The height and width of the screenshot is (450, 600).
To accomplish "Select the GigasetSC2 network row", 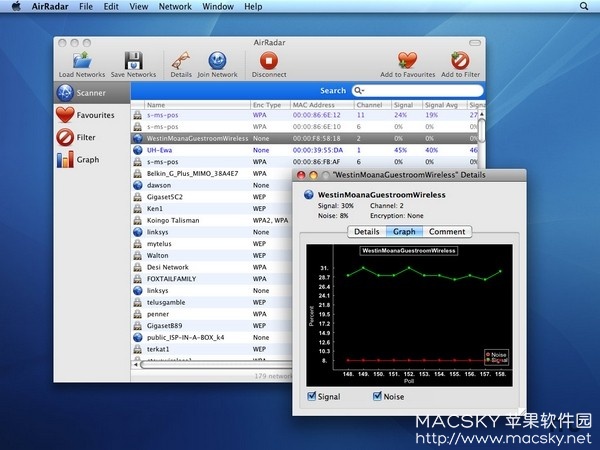I will pos(211,197).
